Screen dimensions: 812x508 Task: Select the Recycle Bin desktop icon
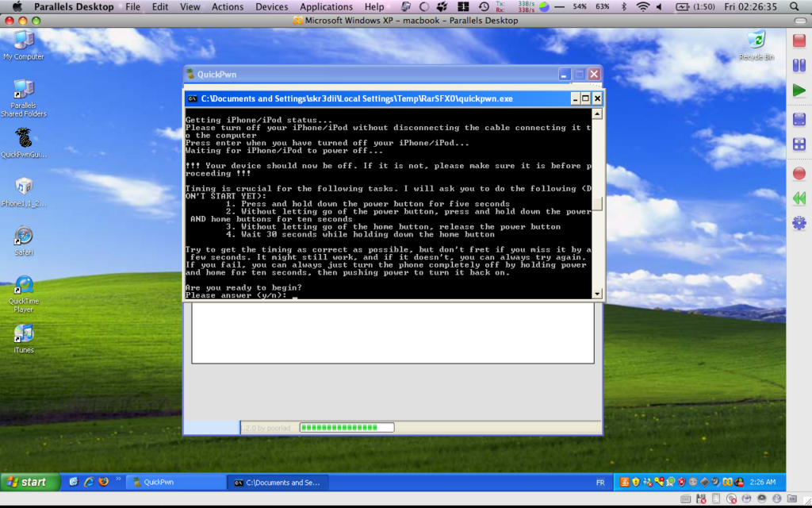756,45
